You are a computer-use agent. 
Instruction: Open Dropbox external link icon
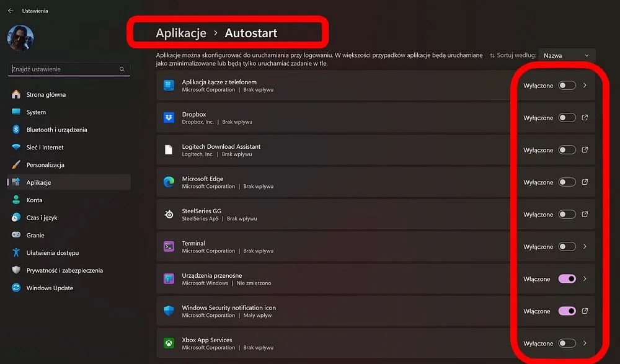click(x=585, y=117)
